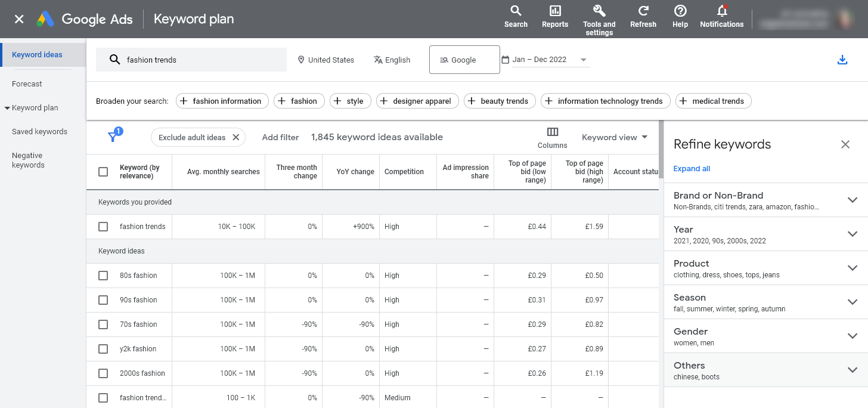Screen dimensions: 868x408
Task: Open the Keyword view dropdown
Action: click(615, 137)
